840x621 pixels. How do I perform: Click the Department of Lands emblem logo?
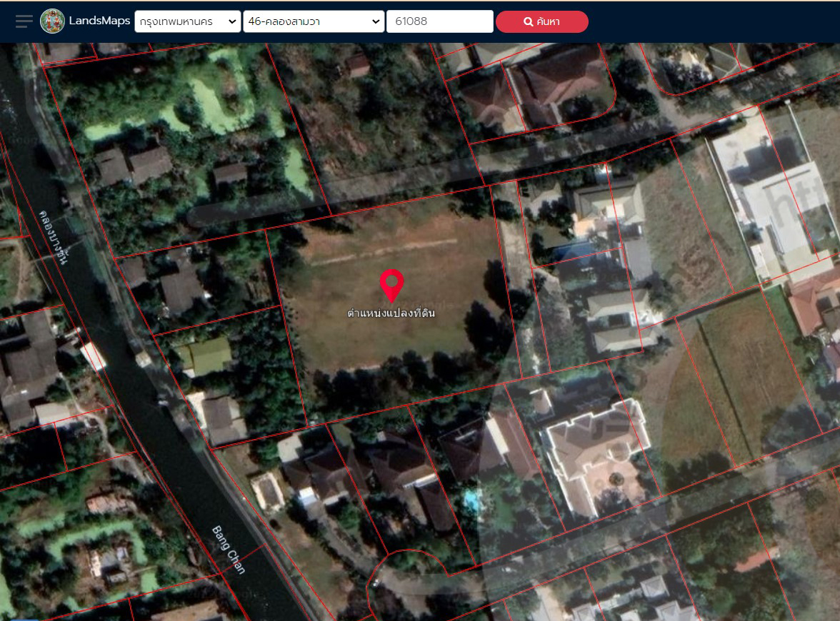coord(52,21)
